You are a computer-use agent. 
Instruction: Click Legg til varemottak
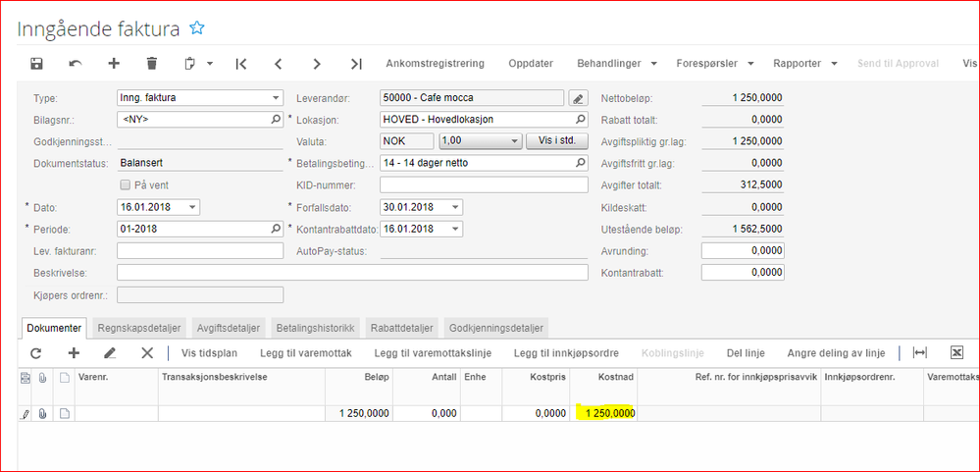[306, 353]
